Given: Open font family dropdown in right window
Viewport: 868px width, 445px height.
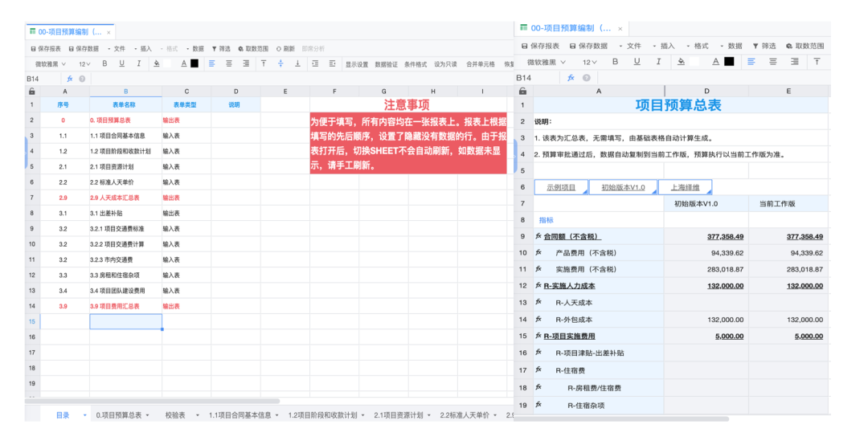Looking at the screenshot, I should point(546,62).
